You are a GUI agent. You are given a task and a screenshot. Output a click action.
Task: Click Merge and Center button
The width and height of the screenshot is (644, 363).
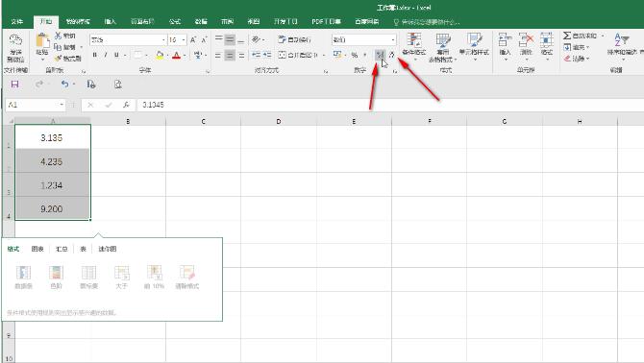(x=299, y=55)
